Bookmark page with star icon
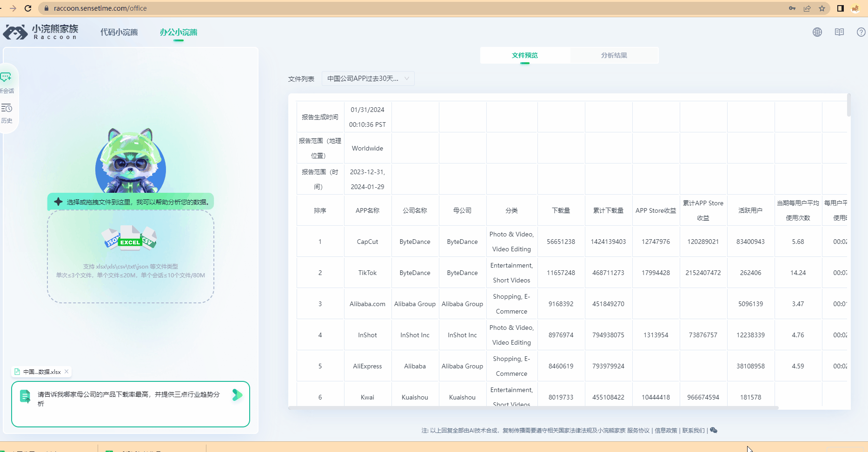 (x=822, y=8)
